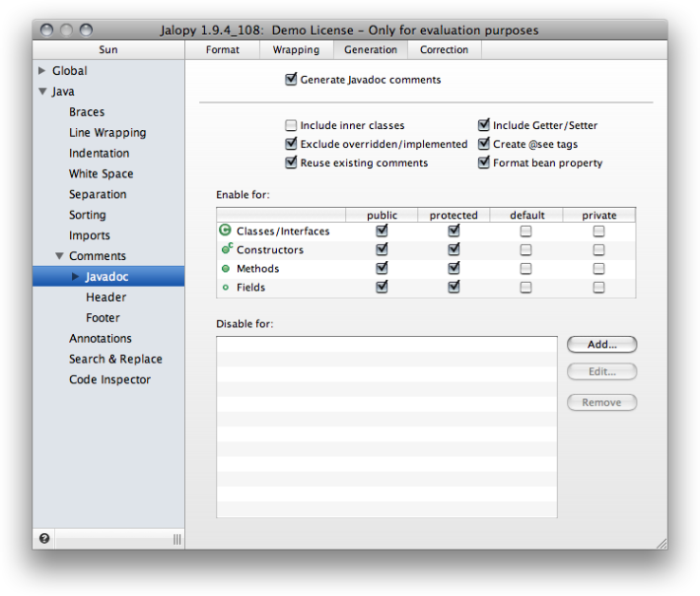Click the sidebar divider grip handle
This screenshot has width=700, height=596.
pyautogui.click(x=177, y=539)
